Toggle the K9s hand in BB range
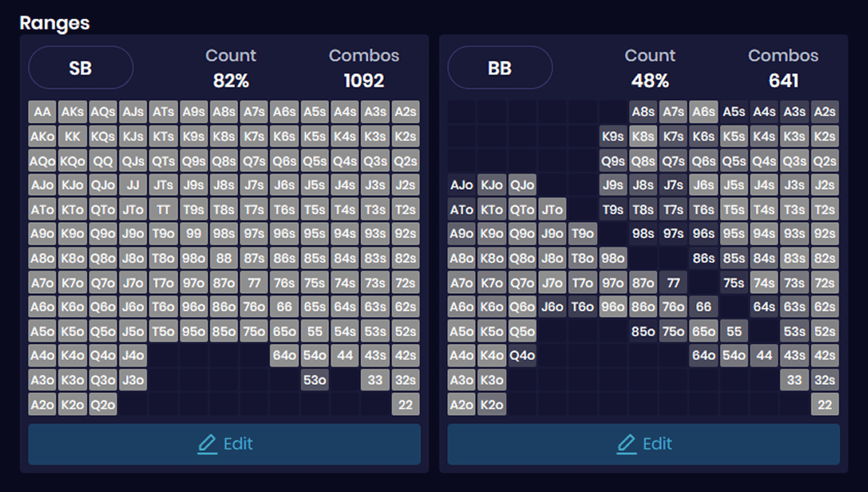This screenshot has height=492, width=868. click(x=613, y=137)
